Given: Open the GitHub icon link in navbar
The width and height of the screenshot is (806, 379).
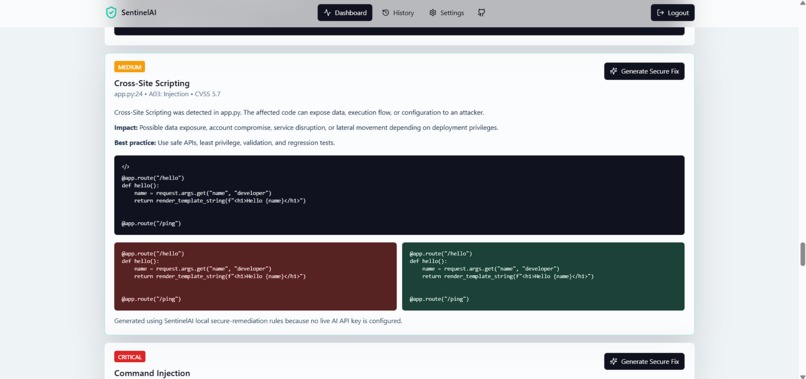Looking at the screenshot, I should [481, 13].
